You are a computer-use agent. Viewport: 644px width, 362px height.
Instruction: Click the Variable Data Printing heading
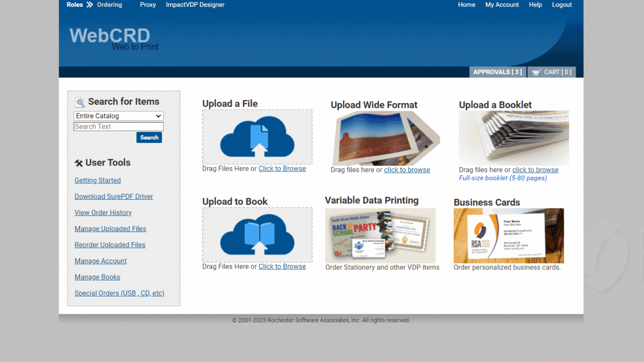pyautogui.click(x=372, y=200)
